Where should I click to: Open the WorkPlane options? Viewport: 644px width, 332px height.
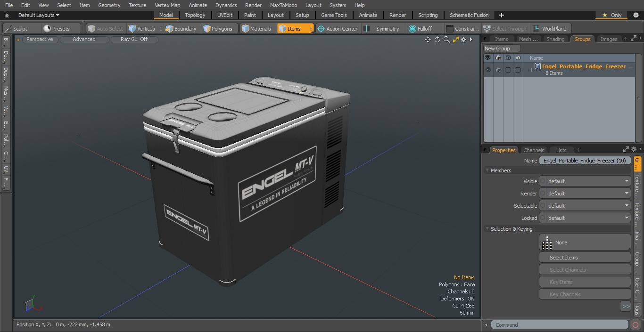[550, 29]
